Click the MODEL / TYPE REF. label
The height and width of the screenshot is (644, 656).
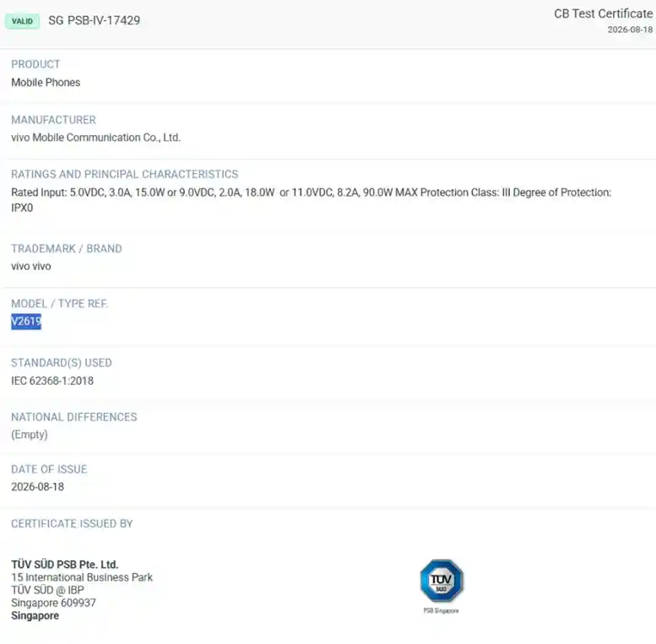click(x=60, y=304)
